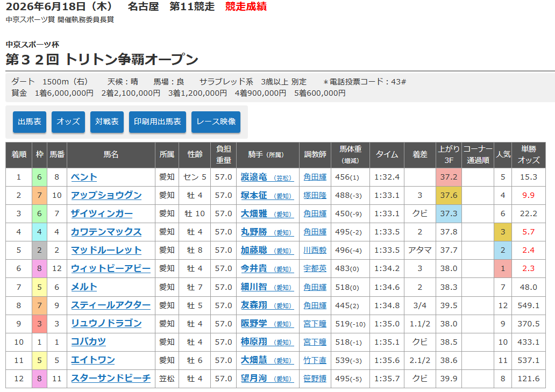Select the 競走成績 heading text

(x=246, y=7)
